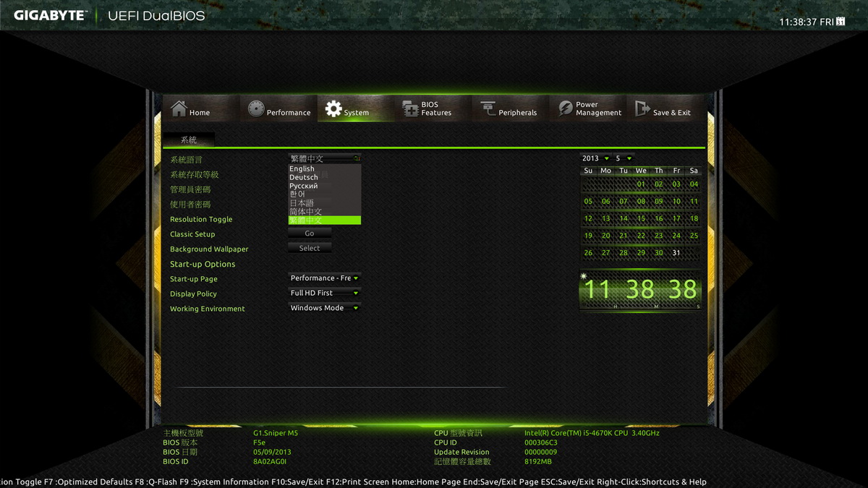Click the minute digits on clock

[640, 290]
